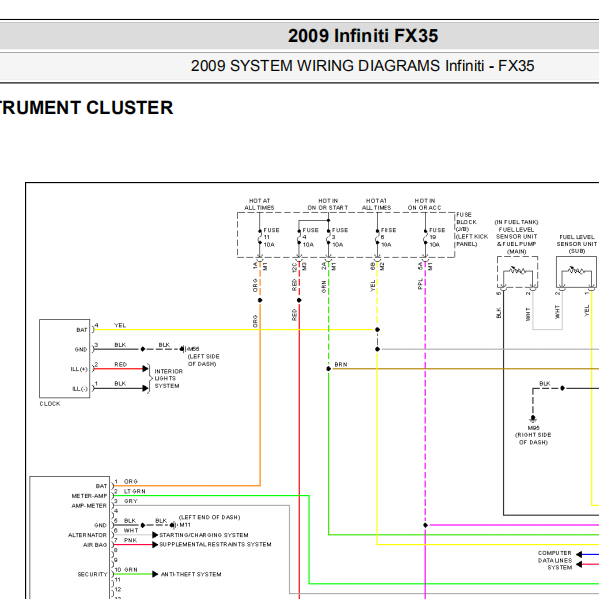The height and width of the screenshot is (599, 599).
Task: Select "COMPUTER DATA LINES SYSTEM" reference
Action: [x=555, y=560]
